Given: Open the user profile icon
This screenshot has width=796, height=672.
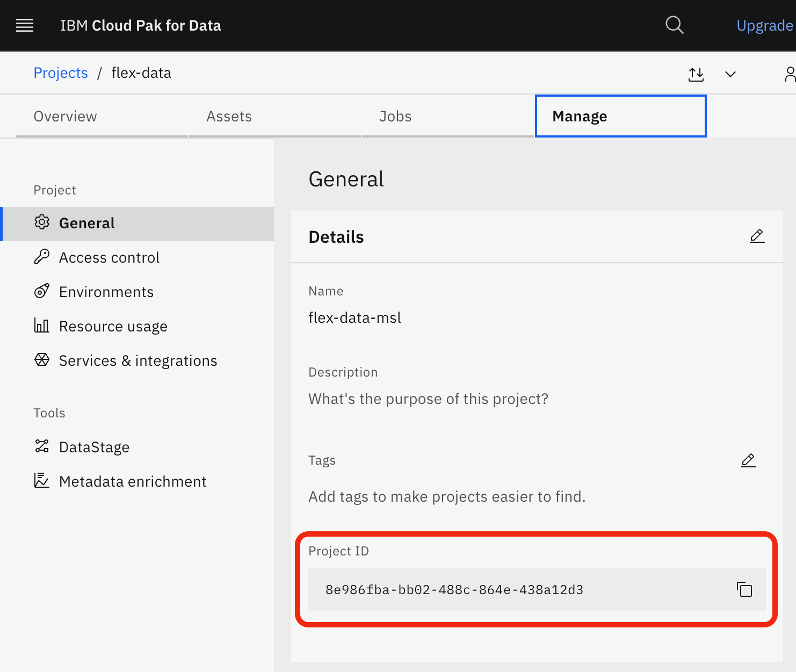Looking at the screenshot, I should [x=790, y=74].
